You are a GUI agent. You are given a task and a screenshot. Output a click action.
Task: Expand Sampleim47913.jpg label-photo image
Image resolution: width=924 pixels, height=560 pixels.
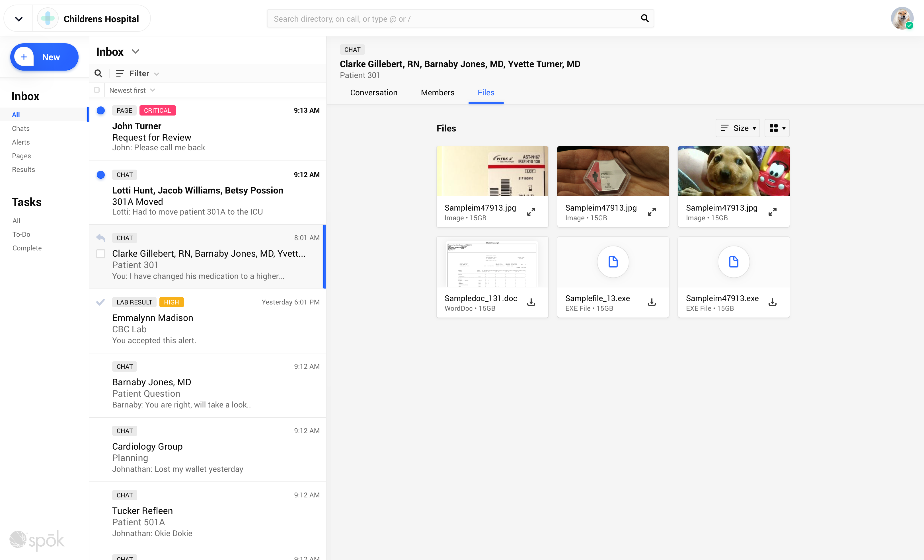(531, 212)
